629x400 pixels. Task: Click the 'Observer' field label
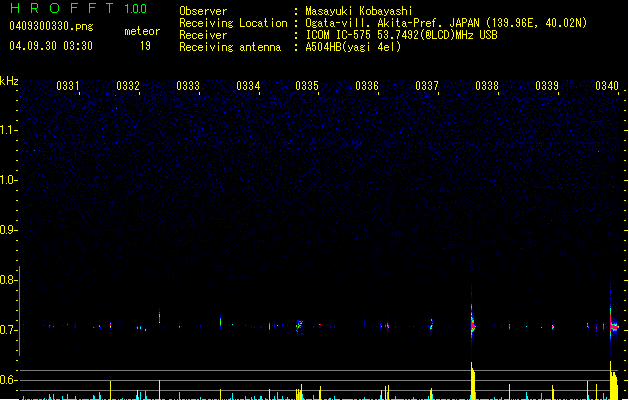203,11
